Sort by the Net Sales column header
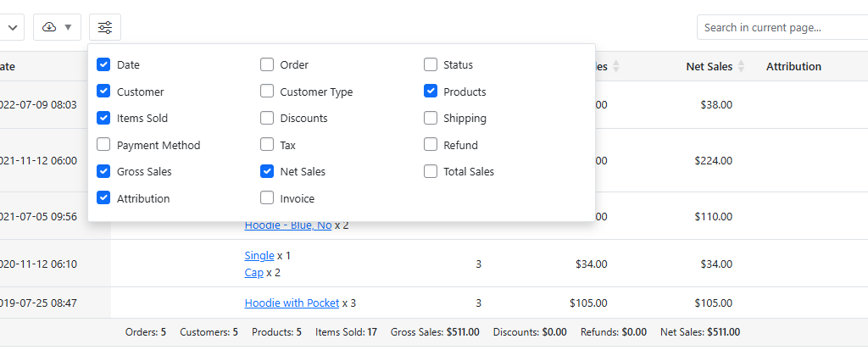Screen dimensions: 868x350 [709, 66]
